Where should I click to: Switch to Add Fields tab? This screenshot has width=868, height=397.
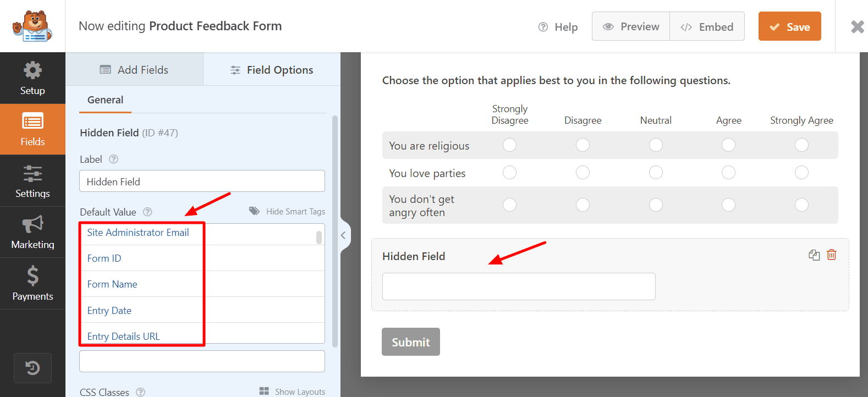click(134, 70)
